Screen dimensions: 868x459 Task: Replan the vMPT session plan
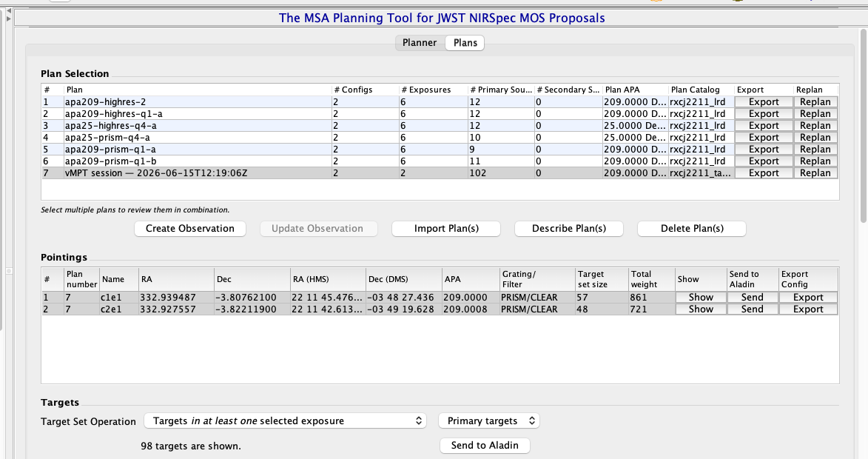tap(815, 172)
